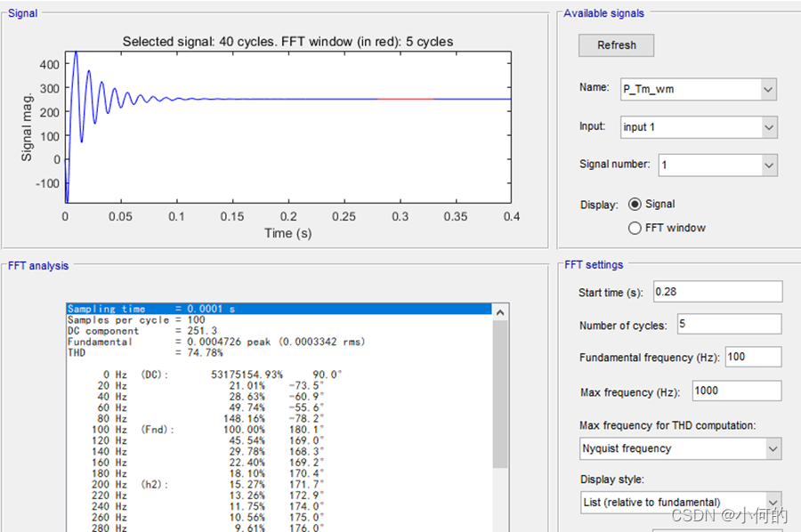
Task: Select the 180 Hz row
Action: click(279, 473)
